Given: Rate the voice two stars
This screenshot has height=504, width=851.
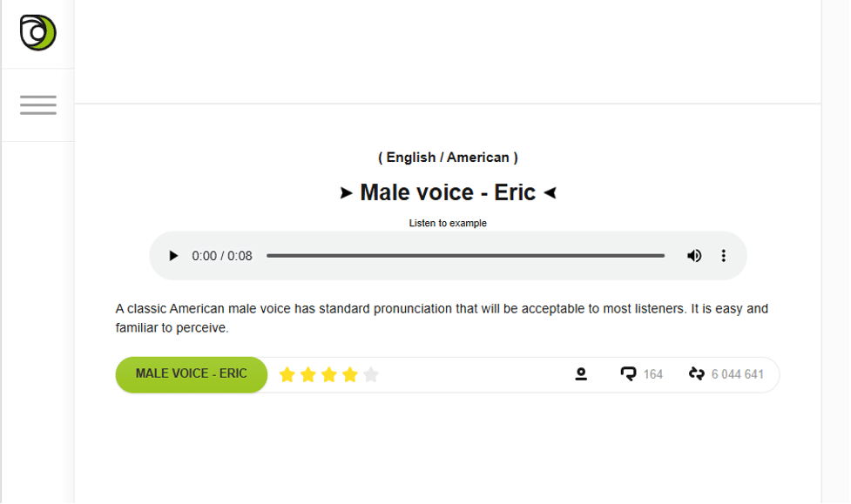Looking at the screenshot, I should click(308, 374).
